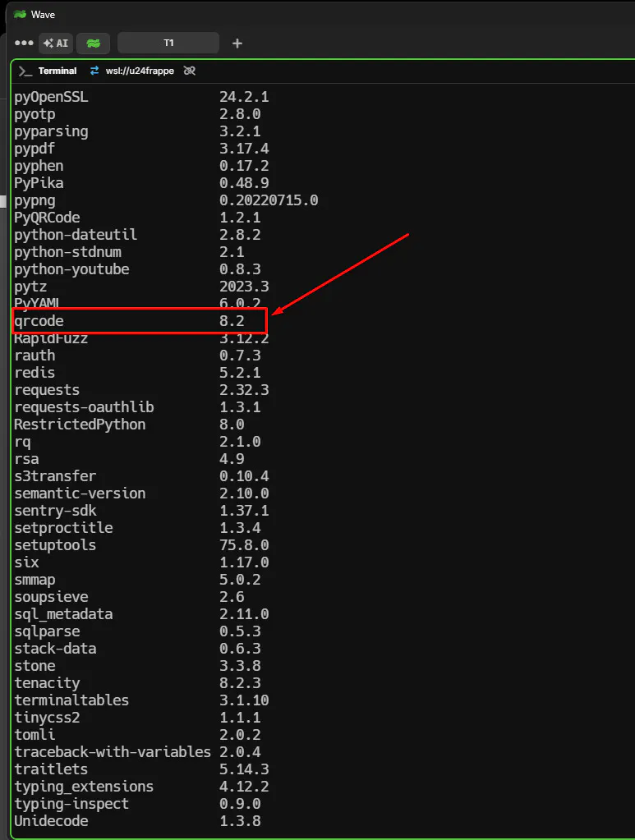Click the stone package name
Screen dimensions: 635x840
pos(35,666)
